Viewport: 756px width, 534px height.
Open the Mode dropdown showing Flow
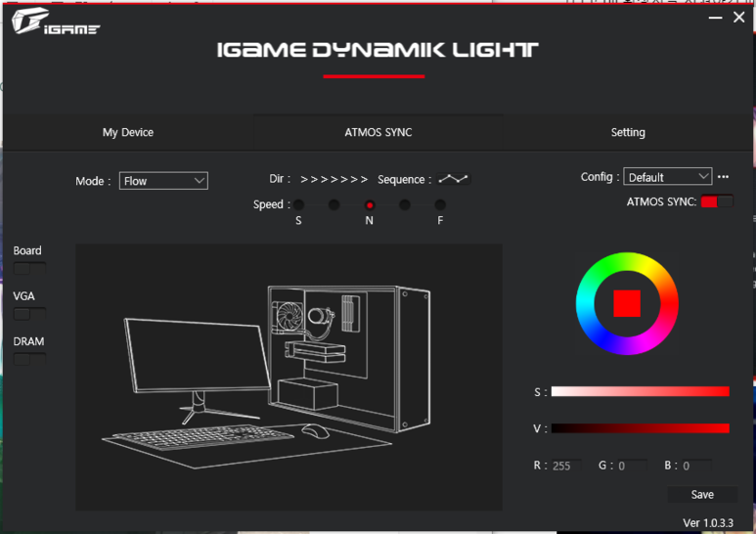click(x=163, y=181)
